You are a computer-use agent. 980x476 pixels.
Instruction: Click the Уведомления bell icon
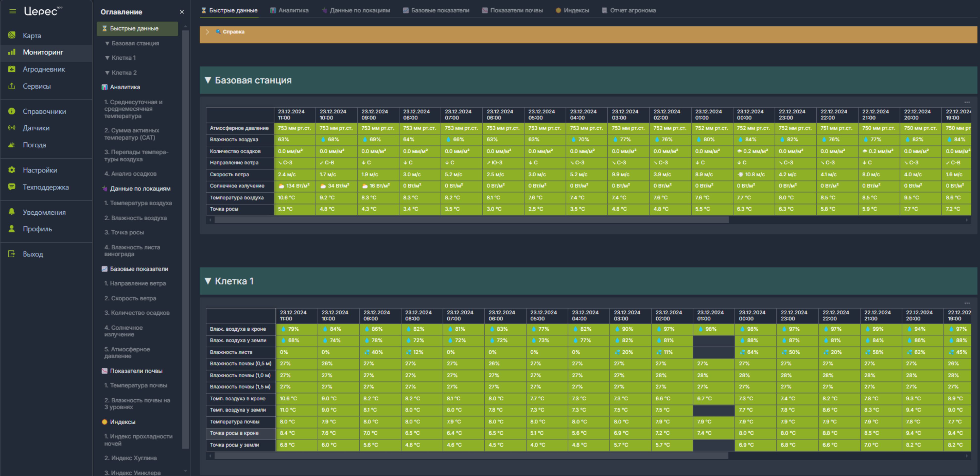[12, 212]
